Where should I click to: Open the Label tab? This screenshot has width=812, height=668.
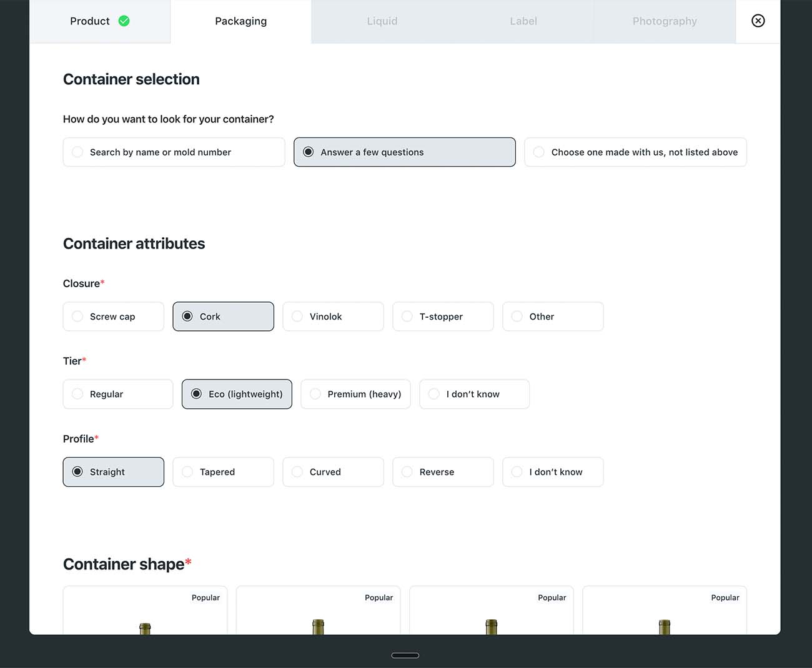pos(523,21)
